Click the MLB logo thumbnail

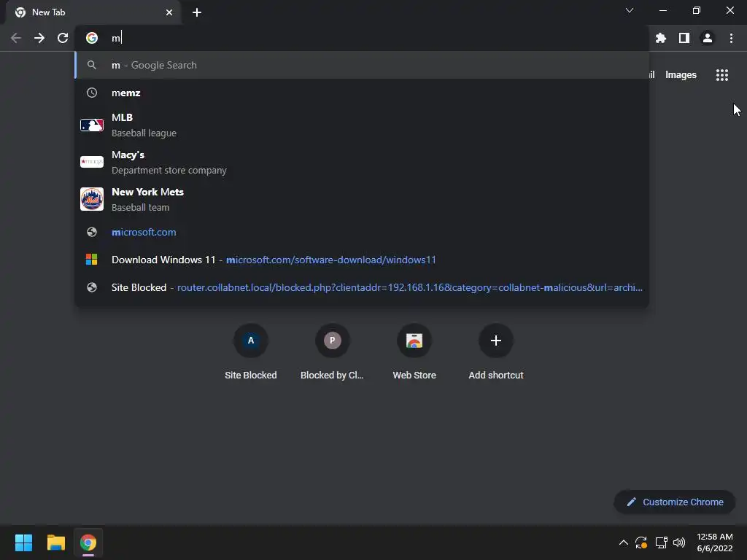(x=92, y=125)
